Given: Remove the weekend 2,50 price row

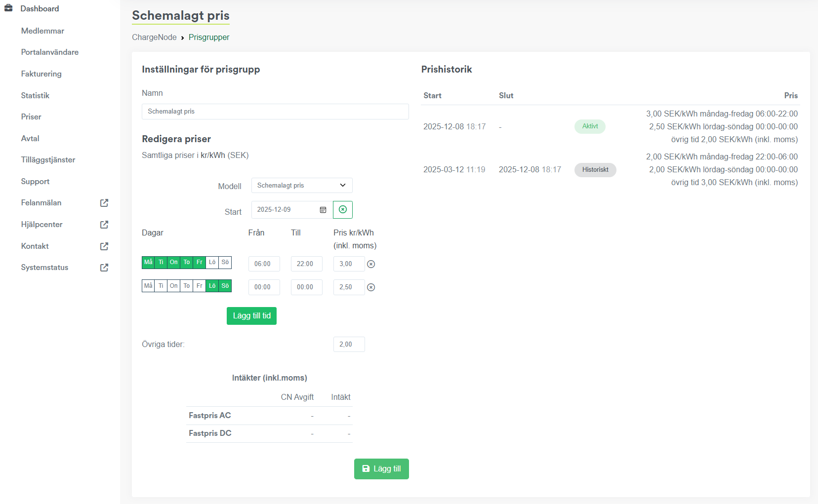Looking at the screenshot, I should [371, 287].
